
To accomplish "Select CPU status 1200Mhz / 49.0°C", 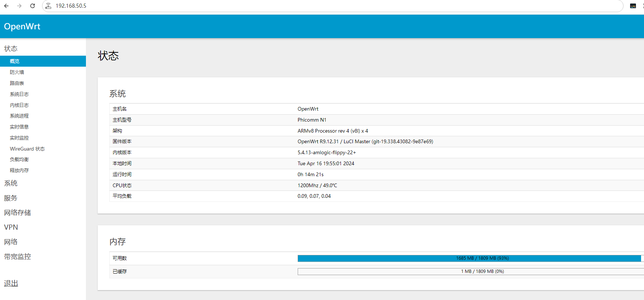I will tap(317, 185).
